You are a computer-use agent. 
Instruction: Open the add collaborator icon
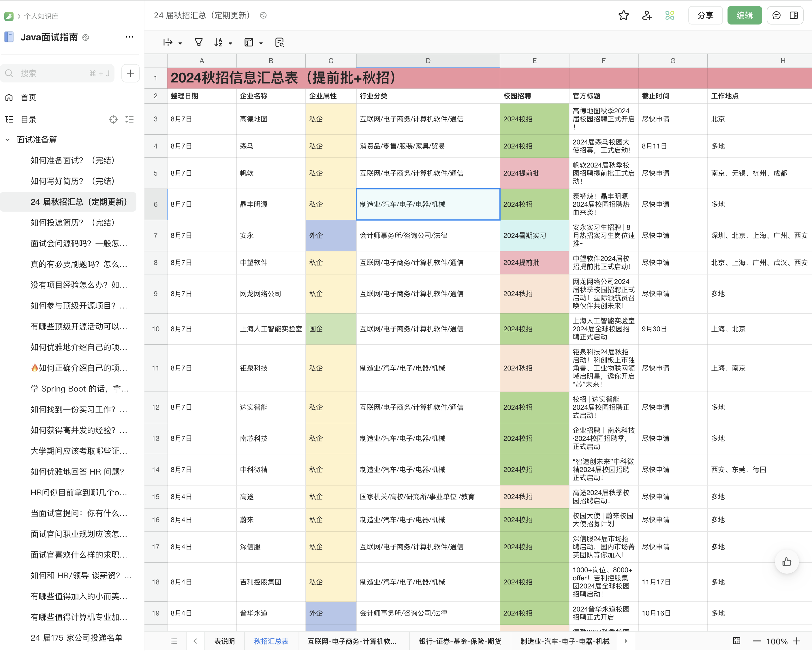(647, 16)
